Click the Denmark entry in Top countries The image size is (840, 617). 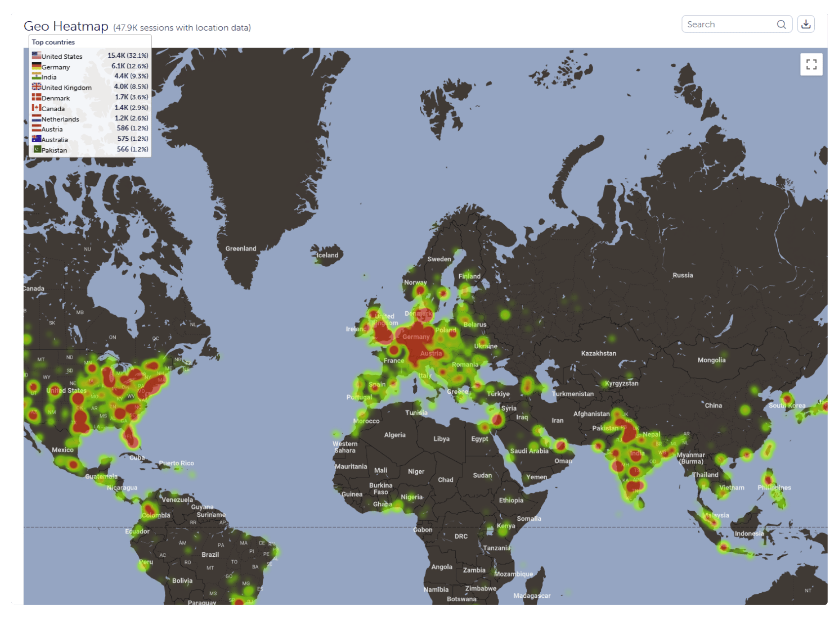tap(55, 97)
